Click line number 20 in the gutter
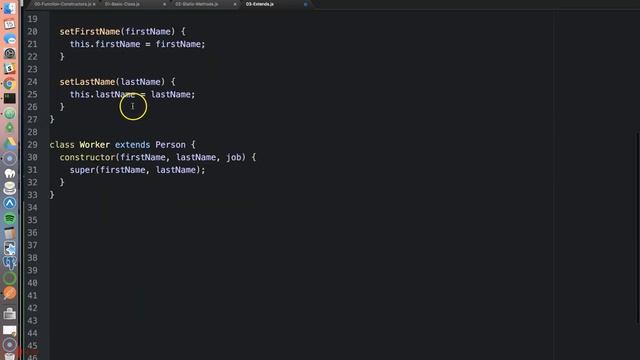640x360 pixels. tap(32, 32)
